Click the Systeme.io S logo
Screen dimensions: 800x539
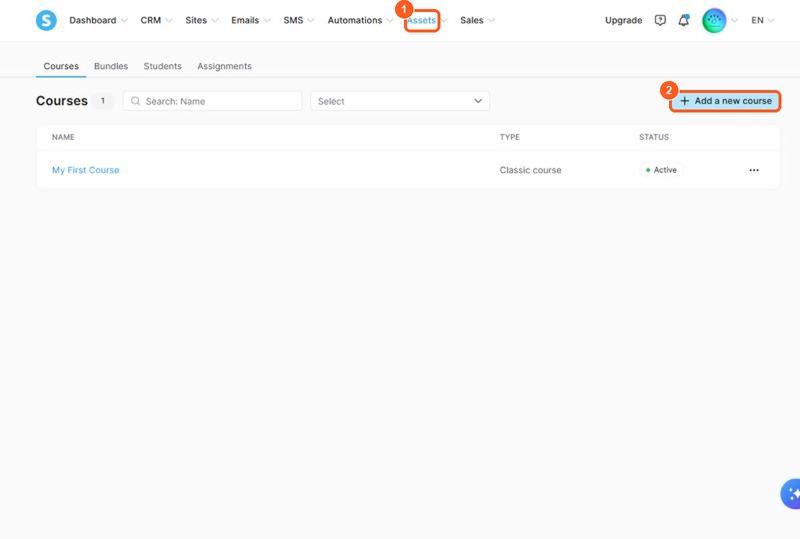coord(46,20)
